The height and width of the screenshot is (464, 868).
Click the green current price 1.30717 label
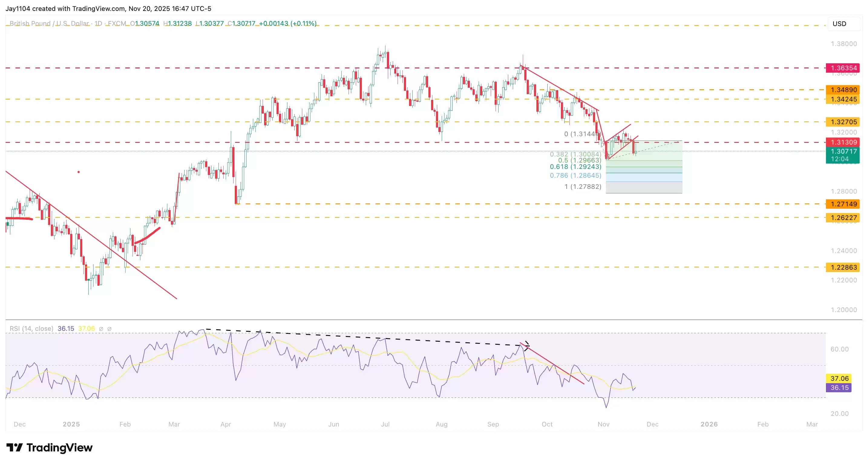click(x=842, y=151)
